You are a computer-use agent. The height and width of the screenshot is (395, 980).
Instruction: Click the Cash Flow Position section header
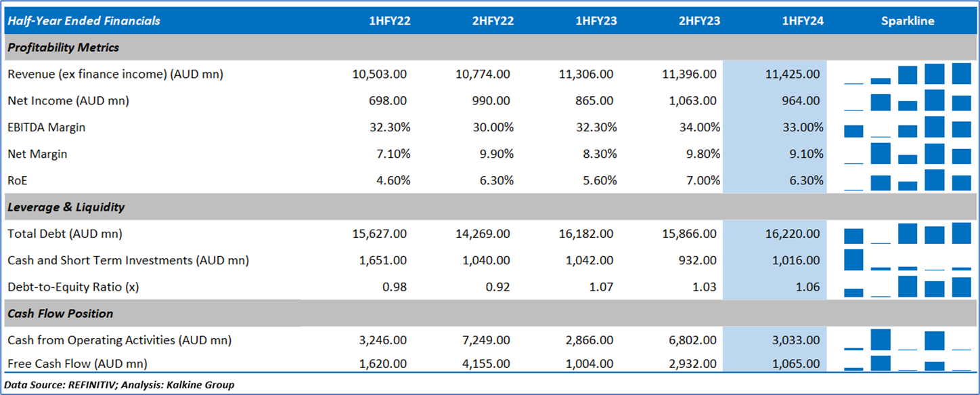coord(60,314)
